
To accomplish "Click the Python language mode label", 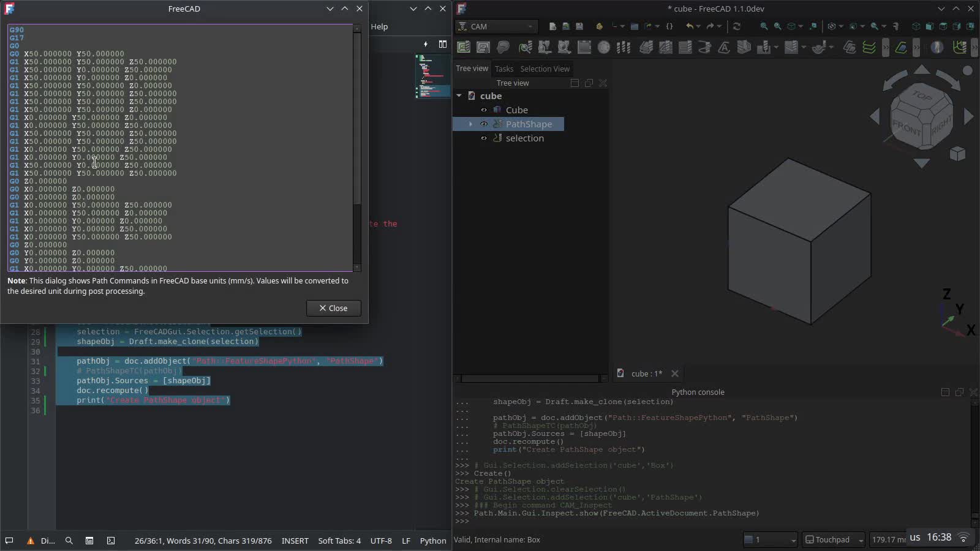I will (x=432, y=541).
